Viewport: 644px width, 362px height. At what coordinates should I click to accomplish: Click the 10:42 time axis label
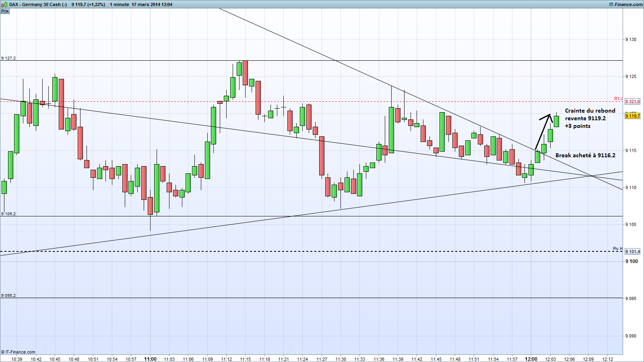36,359
